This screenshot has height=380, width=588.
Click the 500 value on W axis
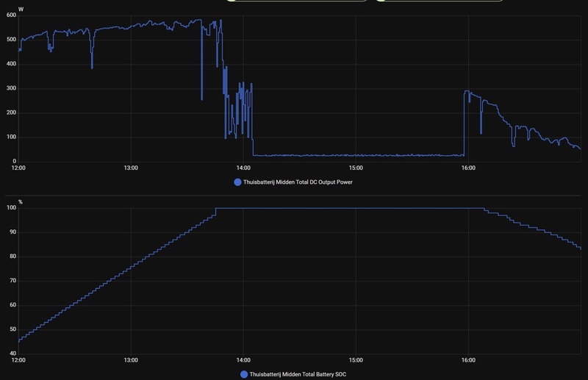tap(11, 40)
